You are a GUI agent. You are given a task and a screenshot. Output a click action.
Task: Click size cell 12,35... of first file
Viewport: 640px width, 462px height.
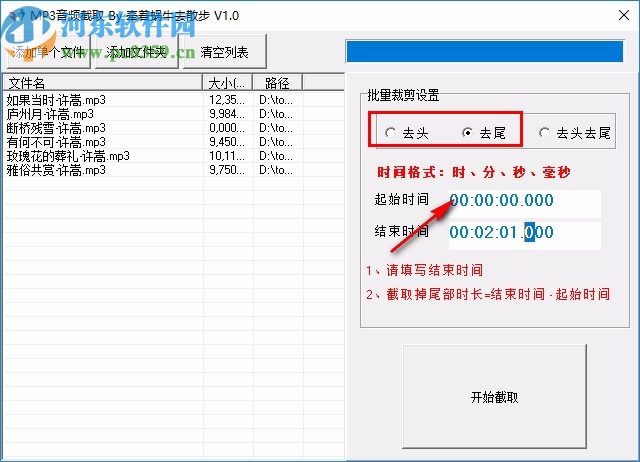[x=227, y=100]
